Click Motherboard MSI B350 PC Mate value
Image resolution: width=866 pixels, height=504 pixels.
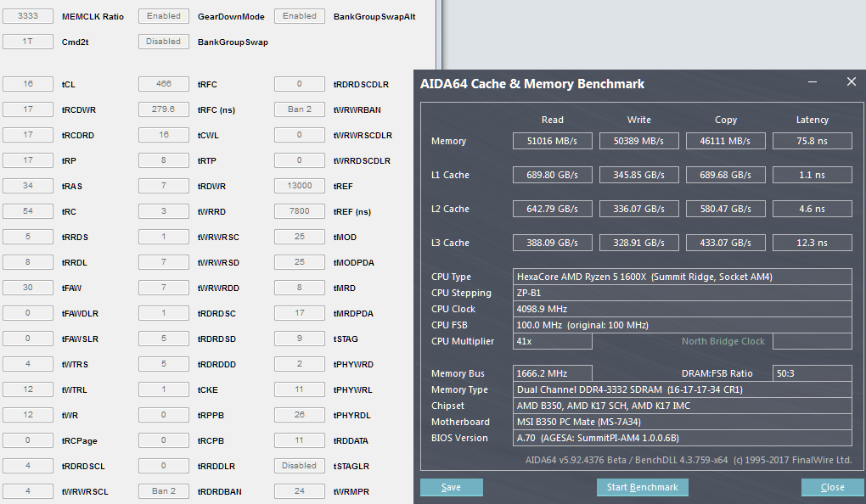point(682,422)
